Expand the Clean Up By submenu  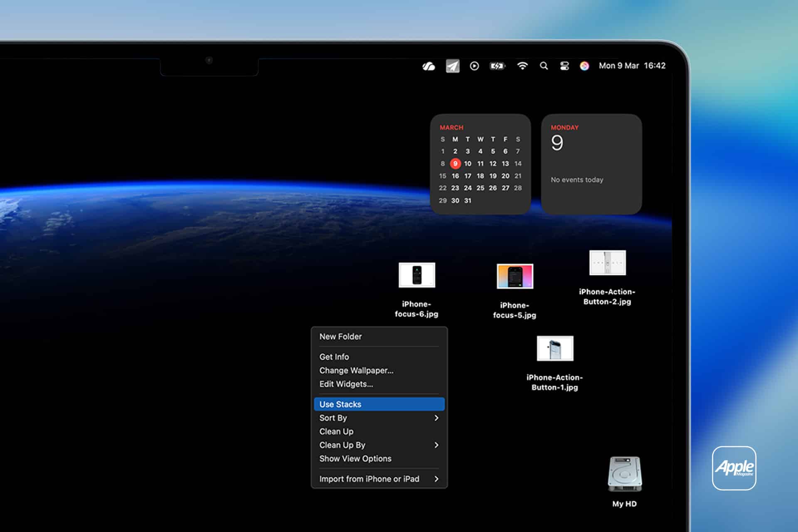click(379, 445)
